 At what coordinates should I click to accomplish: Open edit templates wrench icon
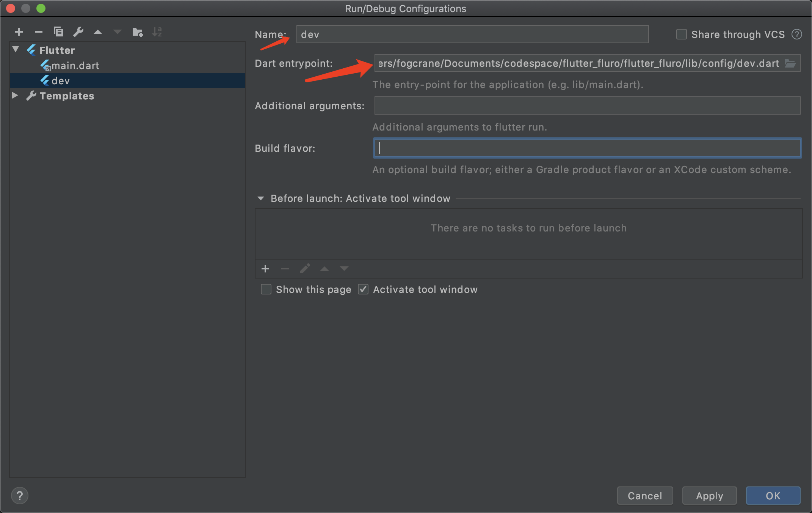coord(78,32)
